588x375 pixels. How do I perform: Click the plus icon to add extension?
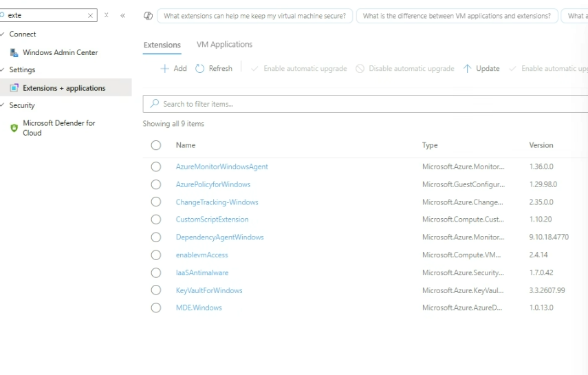pos(165,69)
